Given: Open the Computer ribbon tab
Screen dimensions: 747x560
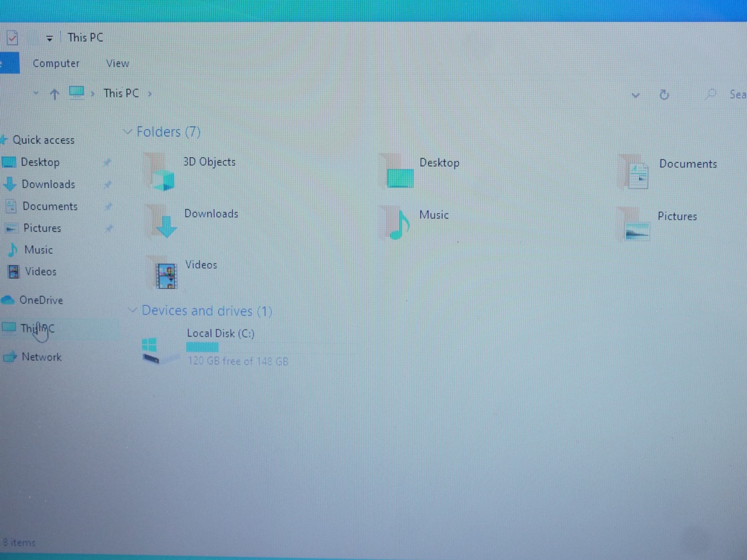Looking at the screenshot, I should pyautogui.click(x=56, y=63).
